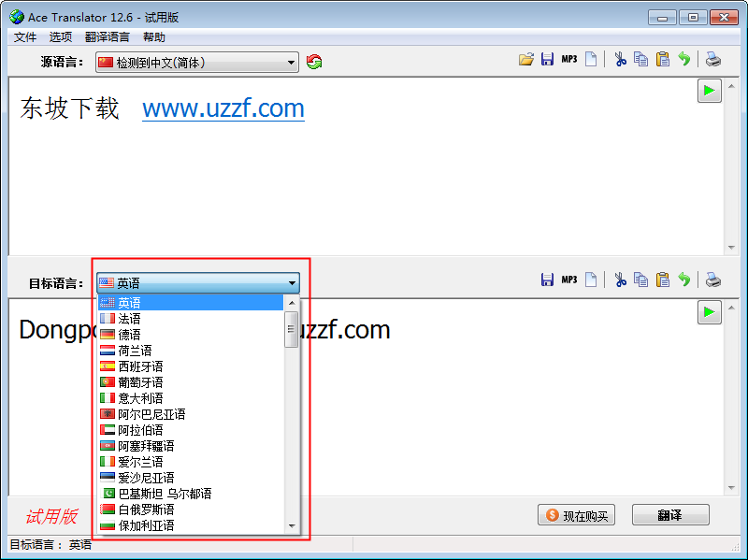This screenshot has width=748, height=560.
Task: Click the 翻译 button
Action: (x=670, y=515)
